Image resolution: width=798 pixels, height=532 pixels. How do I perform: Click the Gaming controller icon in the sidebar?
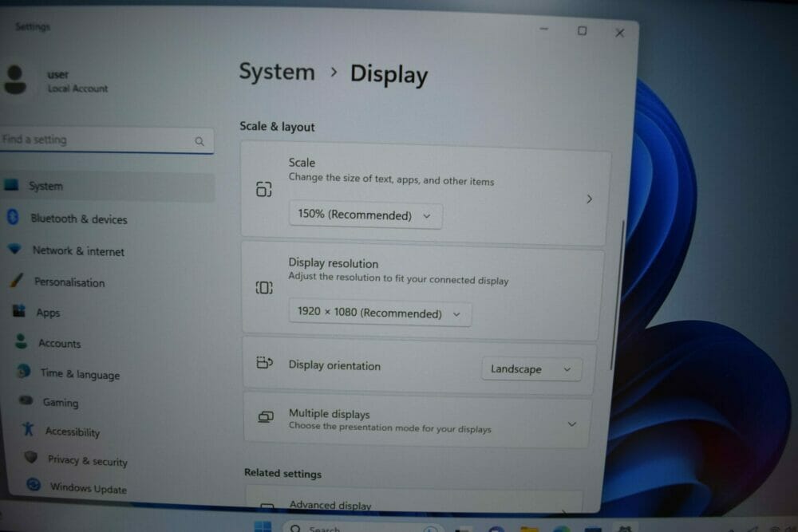coord(26,400)
